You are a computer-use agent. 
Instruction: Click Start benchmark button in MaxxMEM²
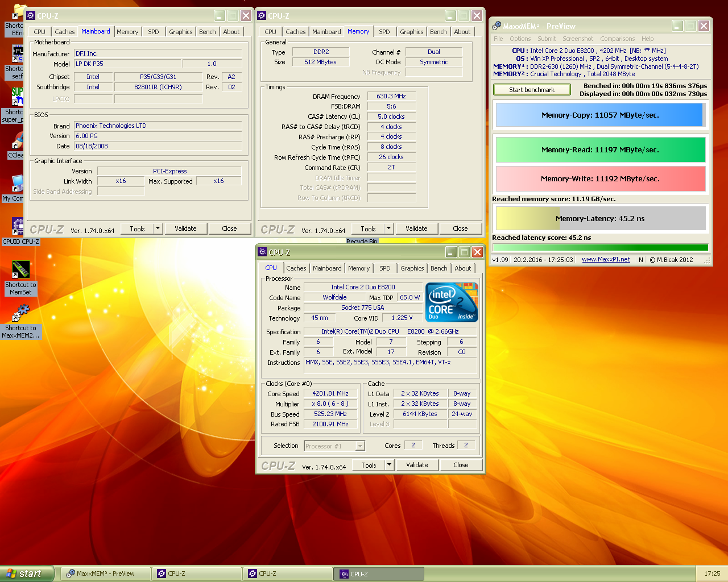[532, 90]
